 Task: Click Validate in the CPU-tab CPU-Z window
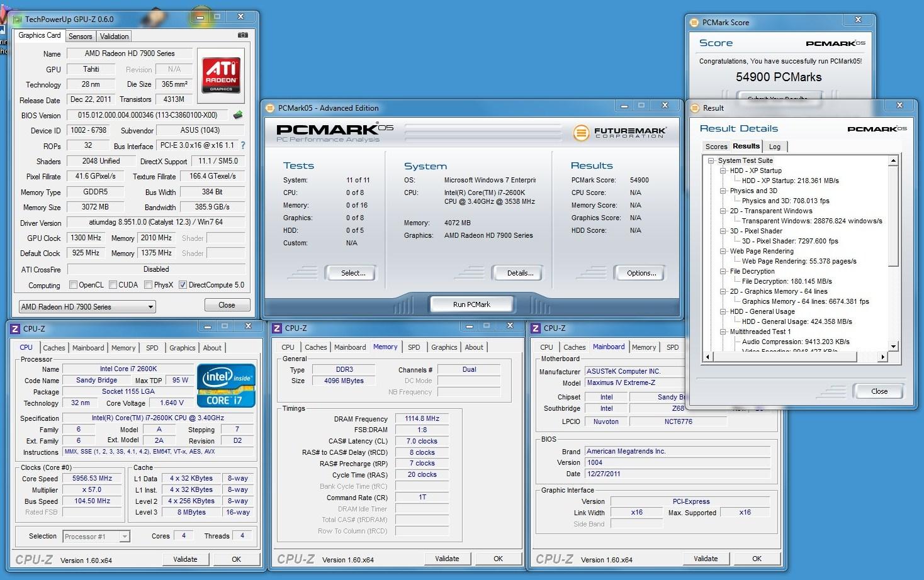185,559
